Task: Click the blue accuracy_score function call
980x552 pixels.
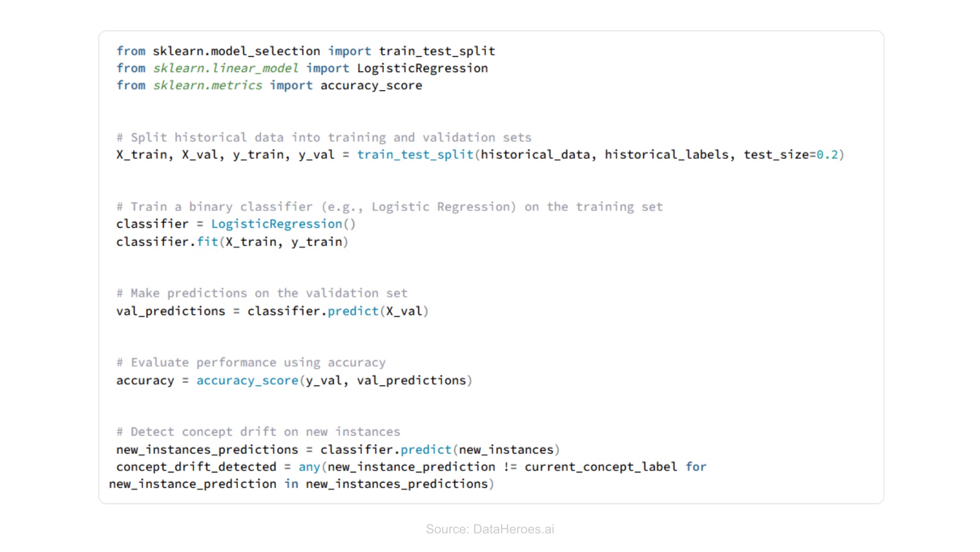Action: 248,380
